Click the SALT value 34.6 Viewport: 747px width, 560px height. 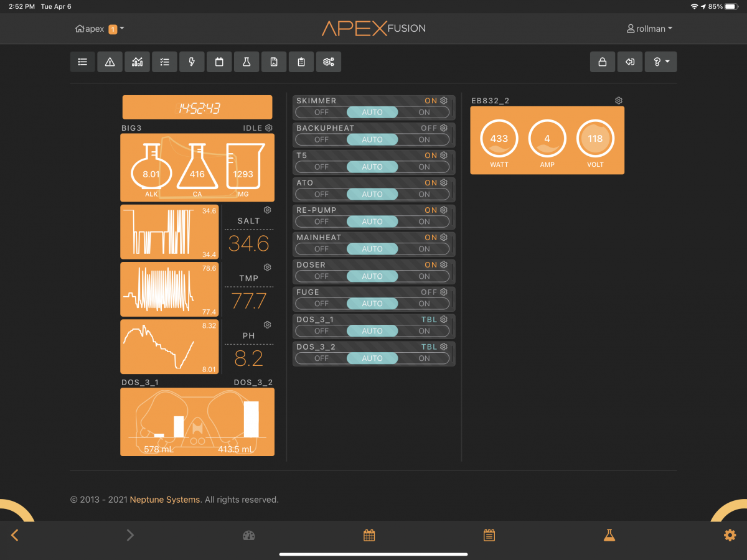pyautogui.click(x=249, y=243)
